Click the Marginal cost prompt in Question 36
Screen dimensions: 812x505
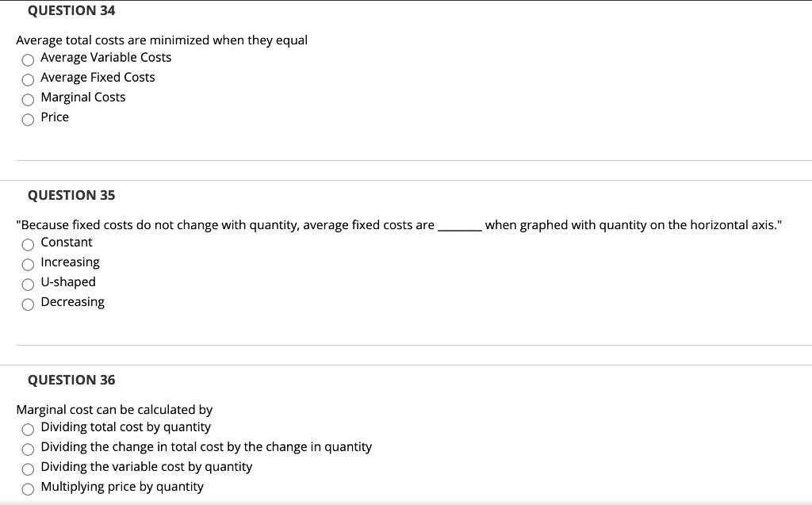[x=114, y=409]
